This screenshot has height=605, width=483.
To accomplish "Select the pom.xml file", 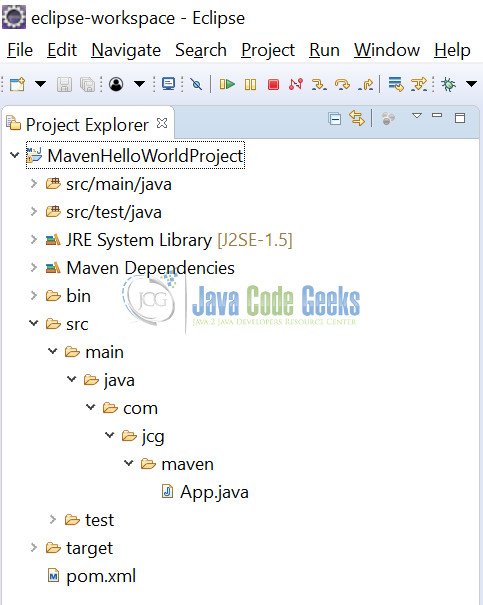I will click(101, 576).
